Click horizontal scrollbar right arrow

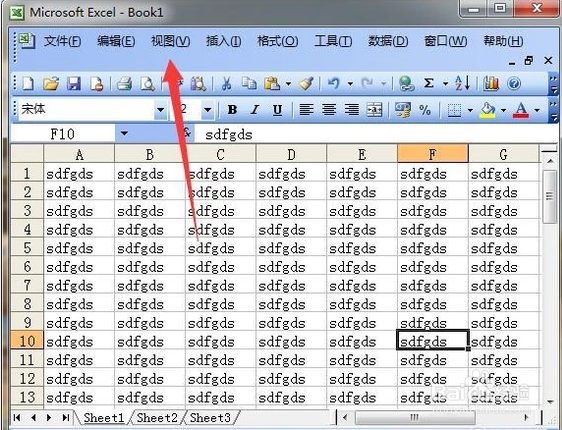click(x=526, y=417)
